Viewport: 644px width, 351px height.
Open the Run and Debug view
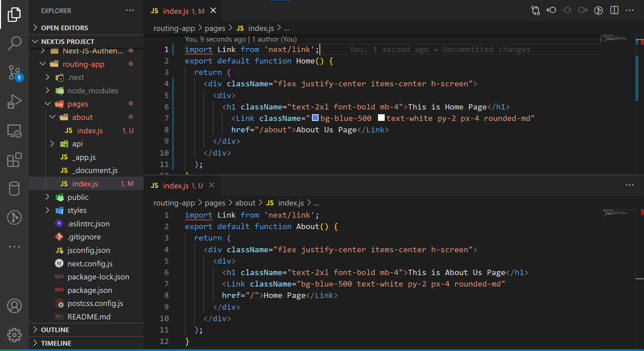14,101
